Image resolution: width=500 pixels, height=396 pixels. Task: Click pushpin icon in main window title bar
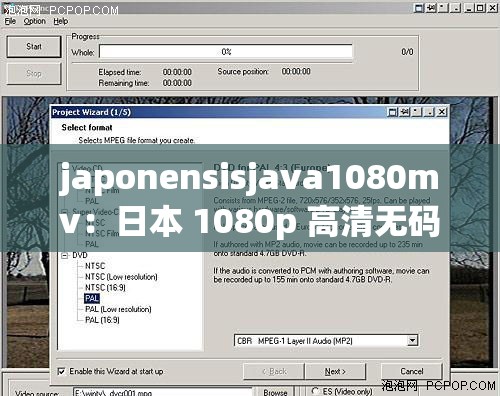coord(431,7)
